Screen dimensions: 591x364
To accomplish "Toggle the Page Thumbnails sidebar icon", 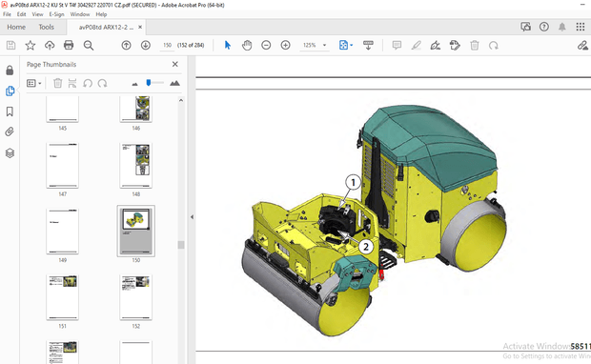I will 10,91.
